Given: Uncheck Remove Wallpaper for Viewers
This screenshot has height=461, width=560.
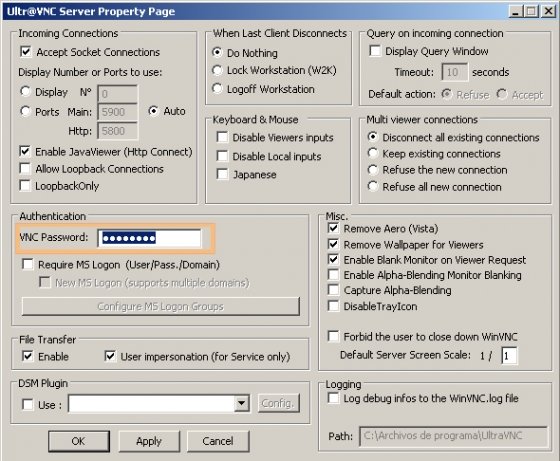Looking at the screenshot, I should tap(333, 244).
